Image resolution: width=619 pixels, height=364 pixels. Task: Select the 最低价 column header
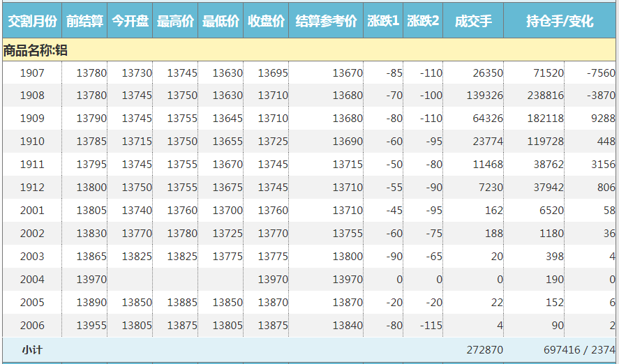click(221, 22)
